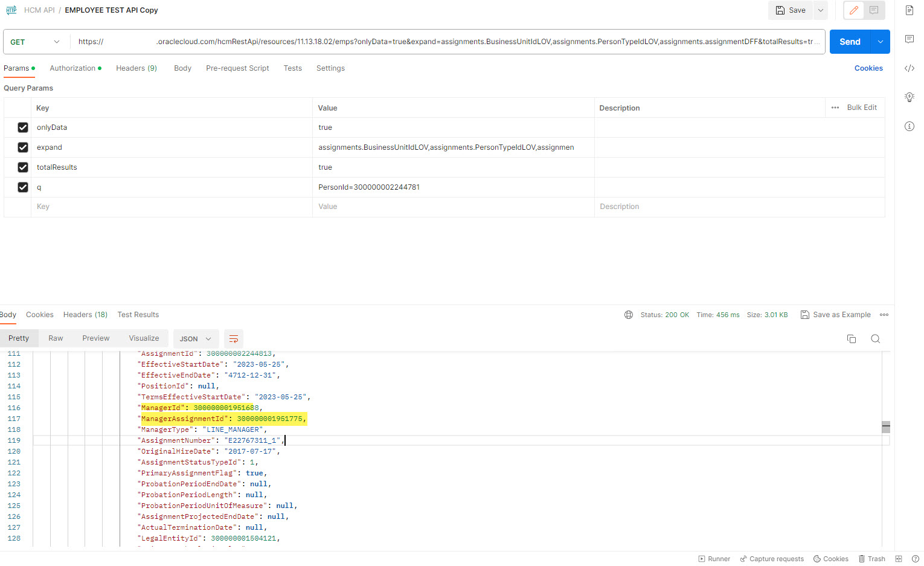The image size is (924, 566).
Task: Open the Runner in status bar
Action: click(714, 559)
